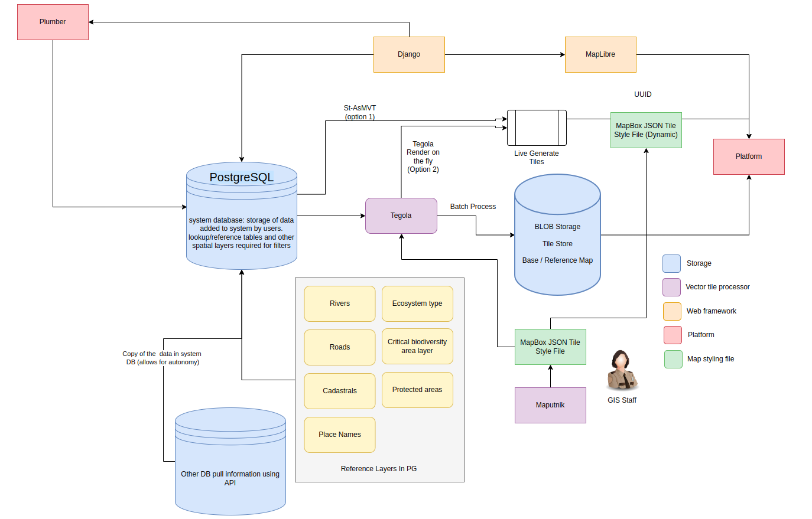The height and width of the screenshot is (519, 812).
Task: Select the Tegola Render on the fly label
Action: [423, 156]
